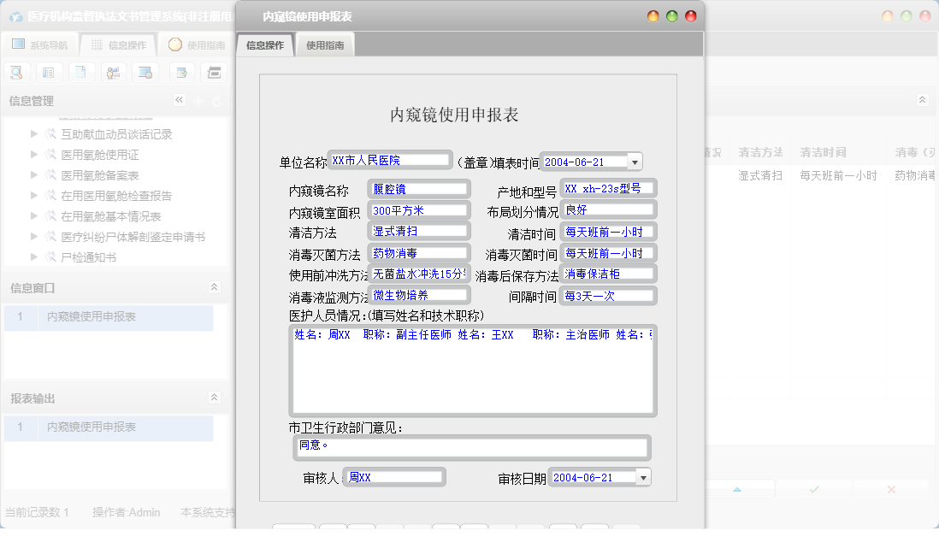Click the 内窥镜室面积 input field

[x=419, y=211]
